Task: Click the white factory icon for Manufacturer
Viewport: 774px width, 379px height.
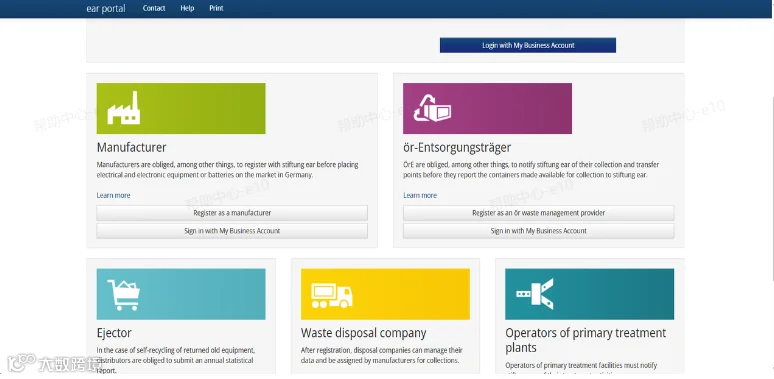Action: [x=123, y=108]
